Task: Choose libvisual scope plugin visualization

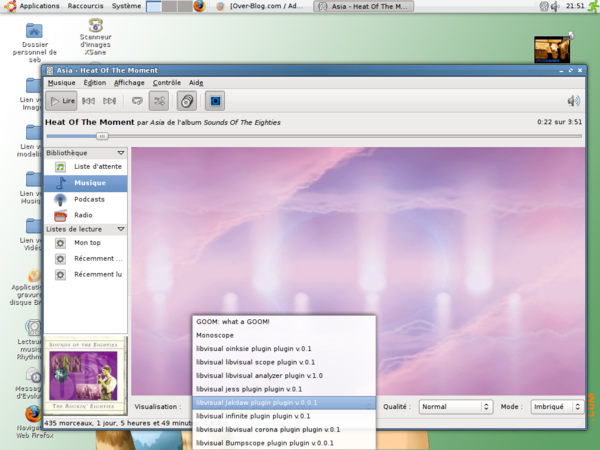Action: click(x=284, y=362)
